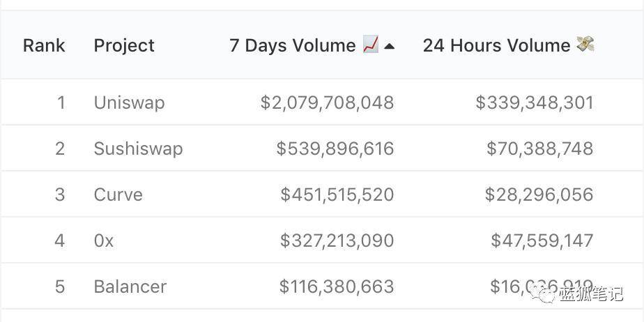Select Uniswap's 7-day volume $2,079,708,048
The height and width of the screenshot is (322, 644).
(327, 102)
